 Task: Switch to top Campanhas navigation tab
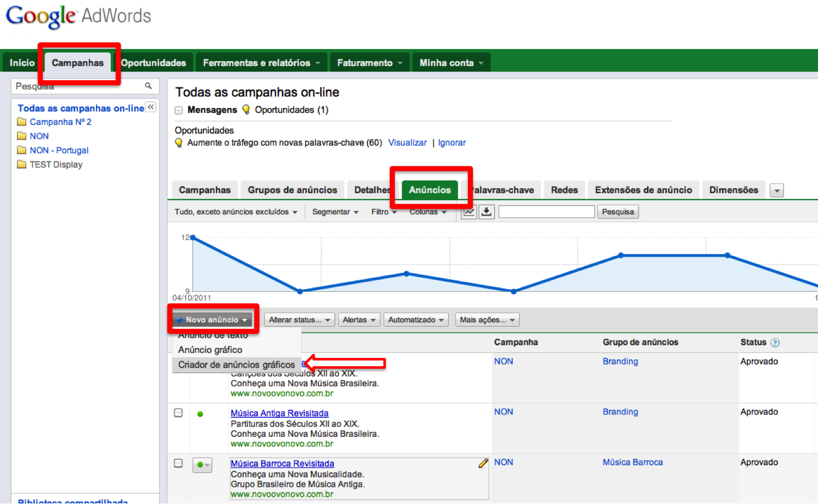click(x=77, y=63)
